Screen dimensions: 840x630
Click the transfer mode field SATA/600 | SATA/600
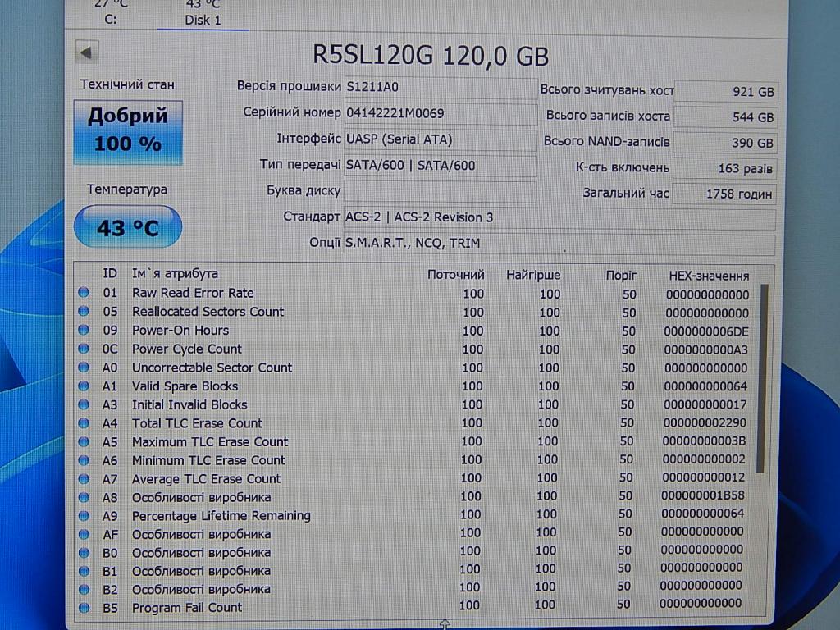(441, 166)
